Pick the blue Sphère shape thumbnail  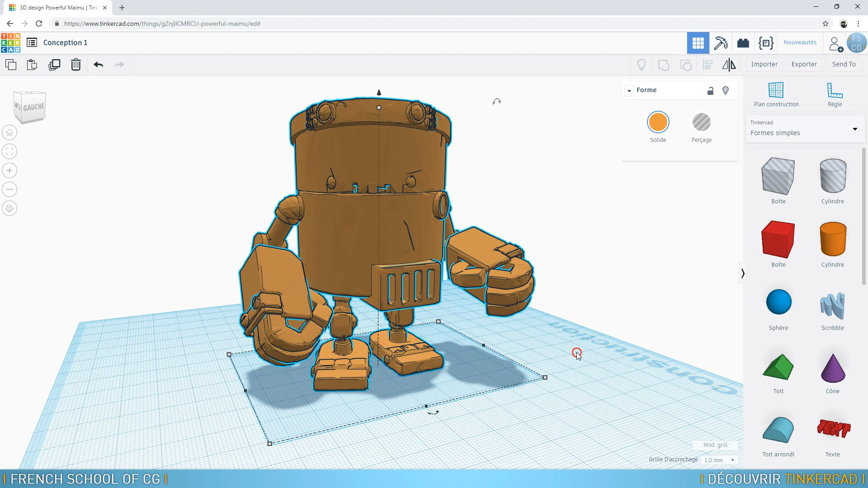tap(778, 302)
